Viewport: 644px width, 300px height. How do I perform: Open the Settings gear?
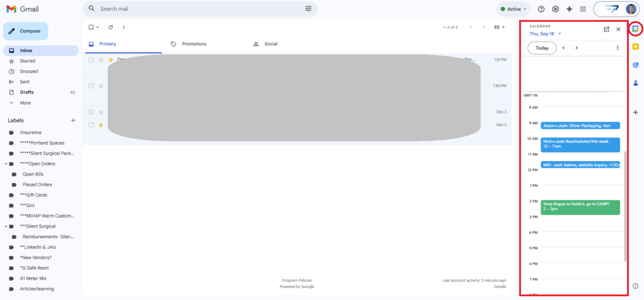click(x=555, y=9)
